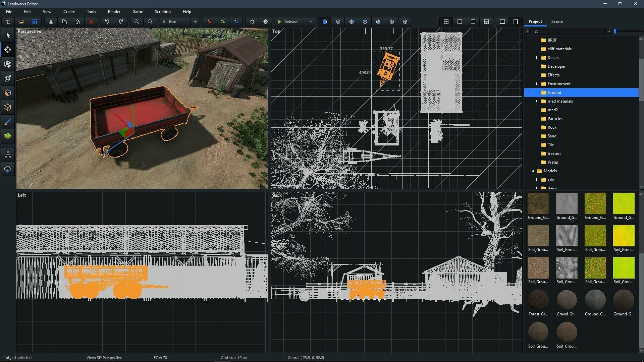644x362 pixels.
Task: Select the object selection arrow tool
Action: click(7, 35)
